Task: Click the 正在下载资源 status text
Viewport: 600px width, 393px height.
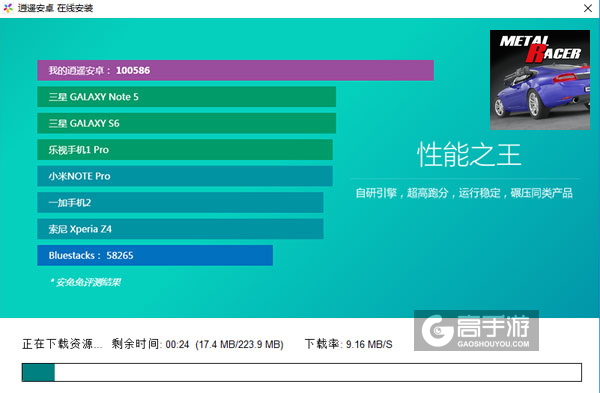Action: [62, 344]
